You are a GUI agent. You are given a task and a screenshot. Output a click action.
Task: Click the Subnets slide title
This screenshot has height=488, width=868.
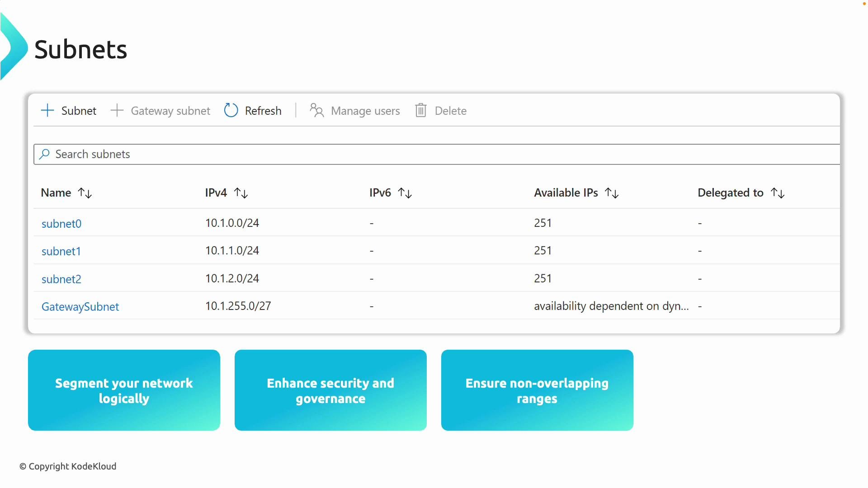81,49
